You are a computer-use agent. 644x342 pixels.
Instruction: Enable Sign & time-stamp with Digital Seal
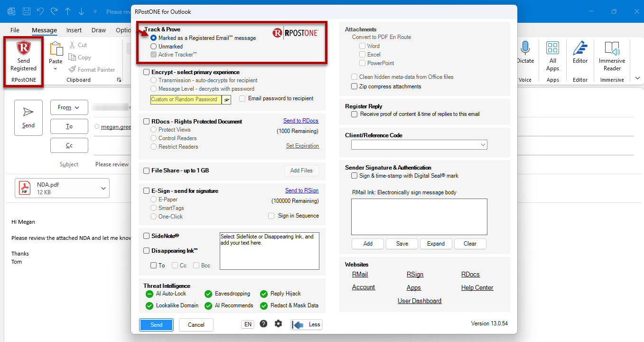(x=355, y=176)
